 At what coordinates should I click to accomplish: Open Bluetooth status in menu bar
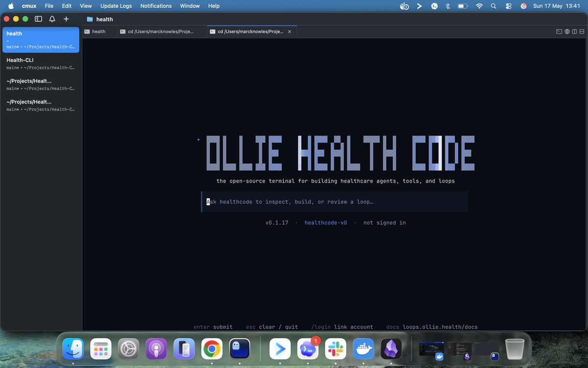448,6
